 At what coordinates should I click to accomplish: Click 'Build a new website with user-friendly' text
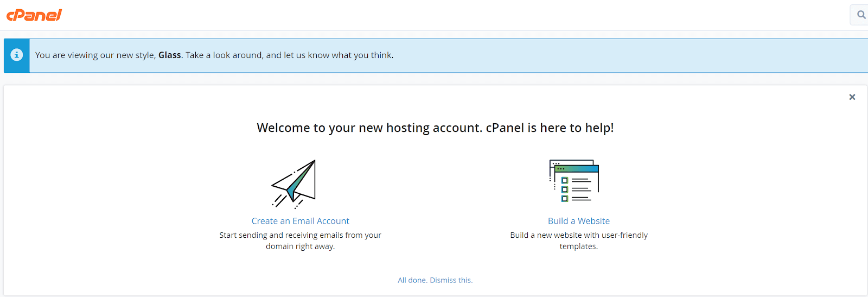click(x=579, y=241)
